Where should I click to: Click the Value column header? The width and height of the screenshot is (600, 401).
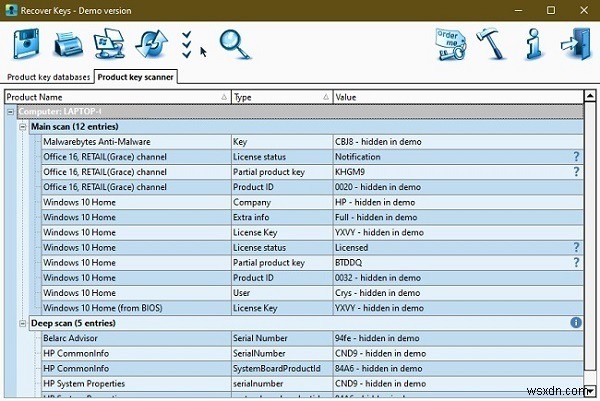(x=458, y=97)
